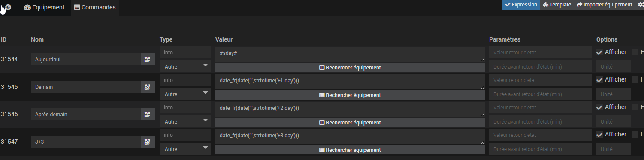Viewport: 644px width, 160px height.
Task: Click the Unité field in Aujourdhui row
Action: tap(613, 66)
